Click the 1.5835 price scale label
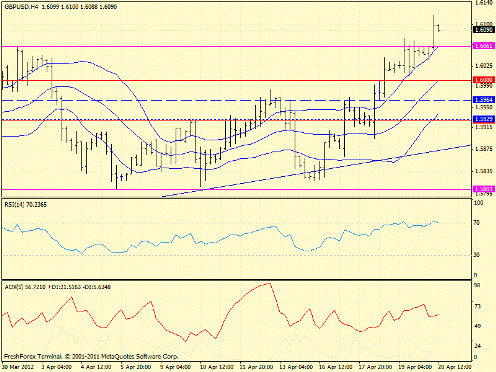This screenshot has width=496, height=372. (483, 171)
